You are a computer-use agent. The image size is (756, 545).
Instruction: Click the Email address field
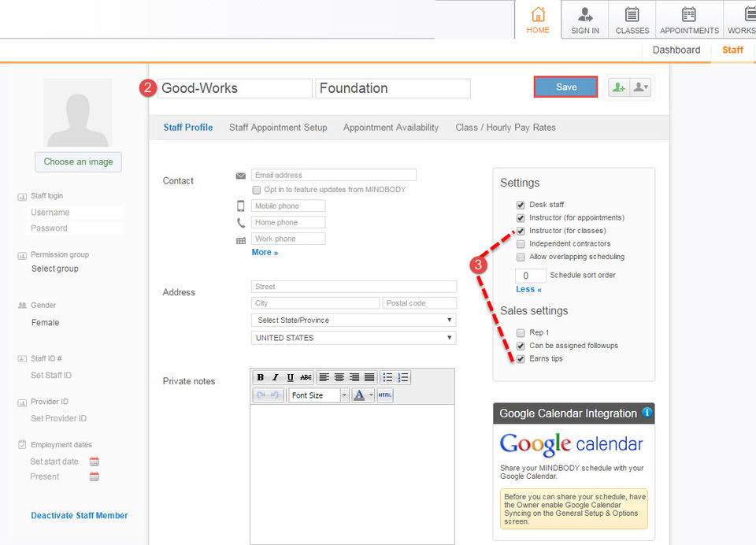[334, 175]
